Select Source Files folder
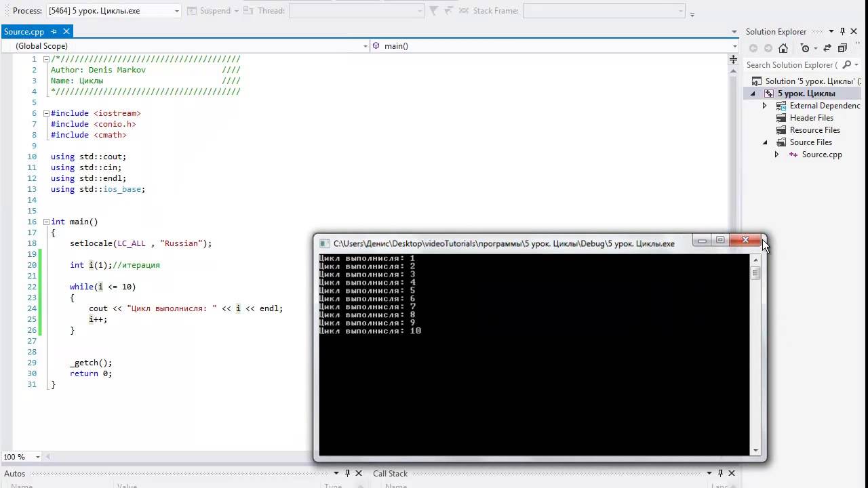Screen dimensions: 868x488 pyautogui.click(x=811, y=142)
